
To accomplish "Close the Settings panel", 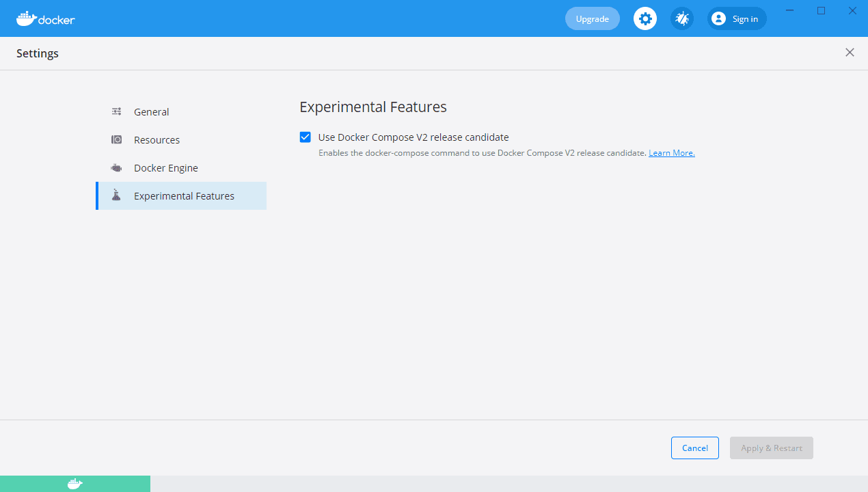I will (x=850, y=53).
